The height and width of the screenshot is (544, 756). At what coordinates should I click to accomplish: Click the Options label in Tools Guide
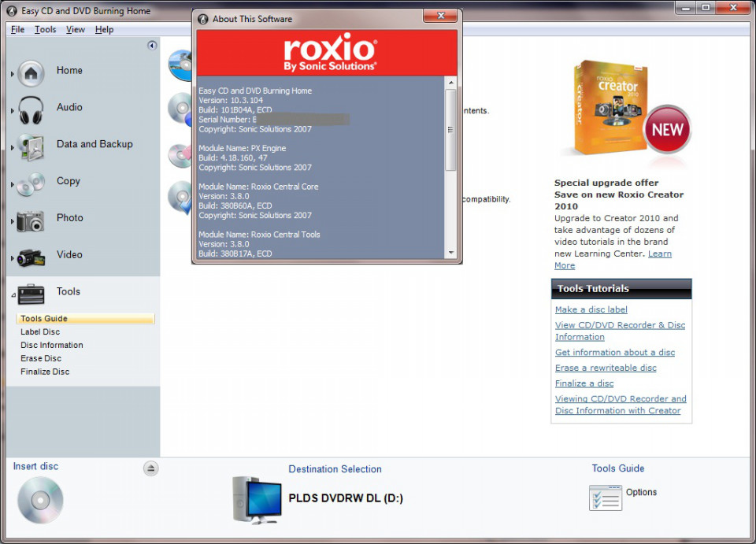click(x=641, y=492)
